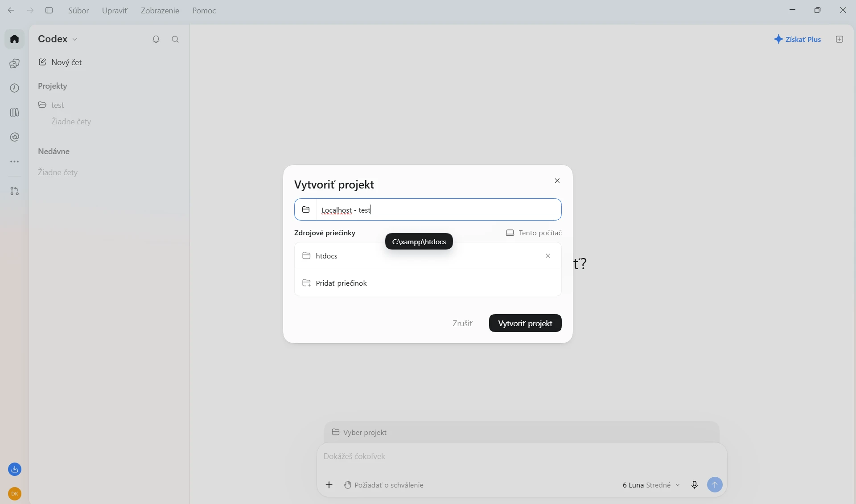The width and height of the screenshot is (856, 504).
Task: Open the 6 Luna Stredné model dropdown
Action: 651,485
